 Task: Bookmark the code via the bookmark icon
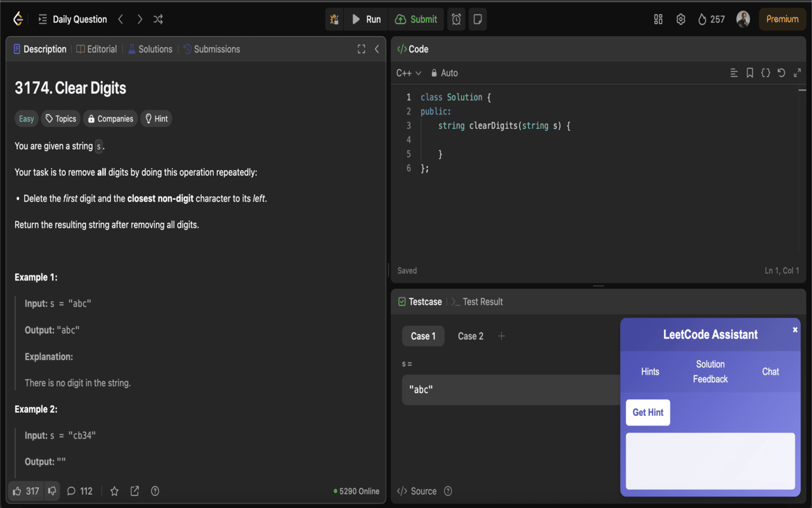tap(750, 72)
